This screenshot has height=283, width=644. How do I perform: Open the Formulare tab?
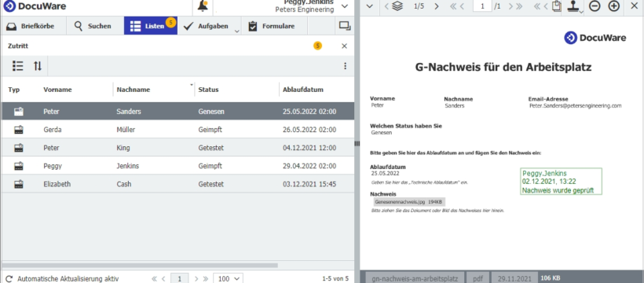point(272,26)
